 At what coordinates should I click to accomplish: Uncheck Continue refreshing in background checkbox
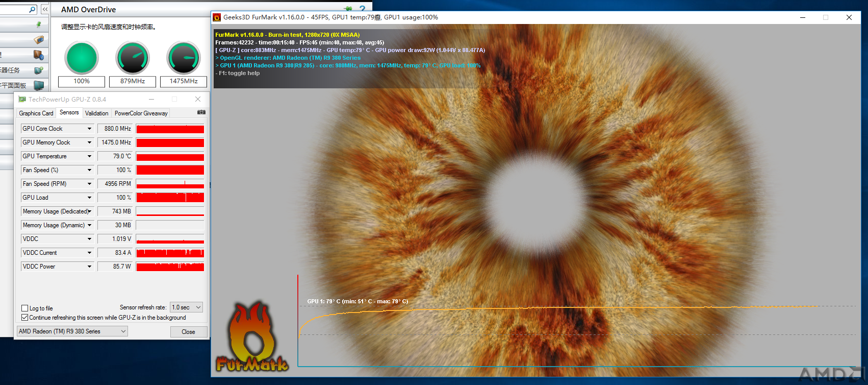pyautogui.click(x=24, y=318)
